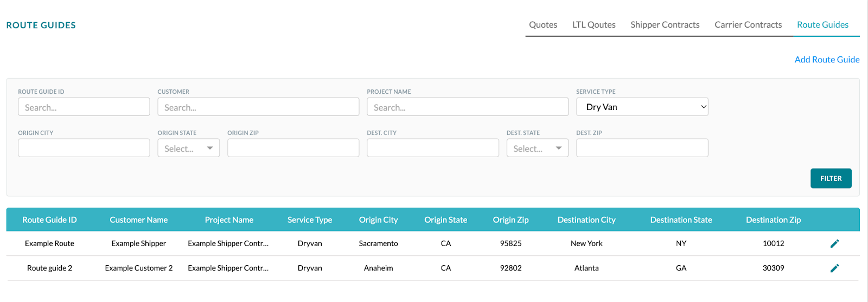Sort by Route Guide ID column header
The height and width of the screenshot is (302, 868).
click(x=49, y=220)
